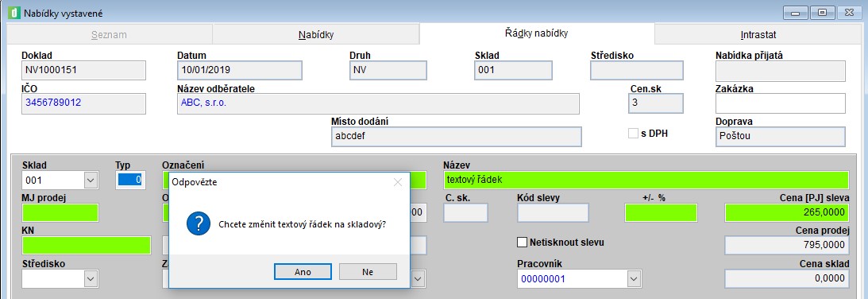
Task: Click the Ano button in dialog
Action: [x=303, y=272]
